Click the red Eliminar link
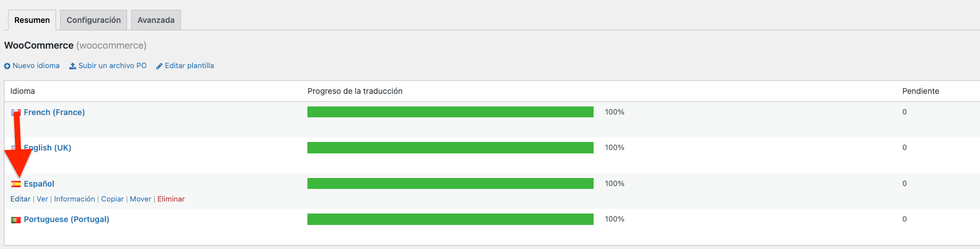The height and width of the screenshot is (249, 980). 171,199
